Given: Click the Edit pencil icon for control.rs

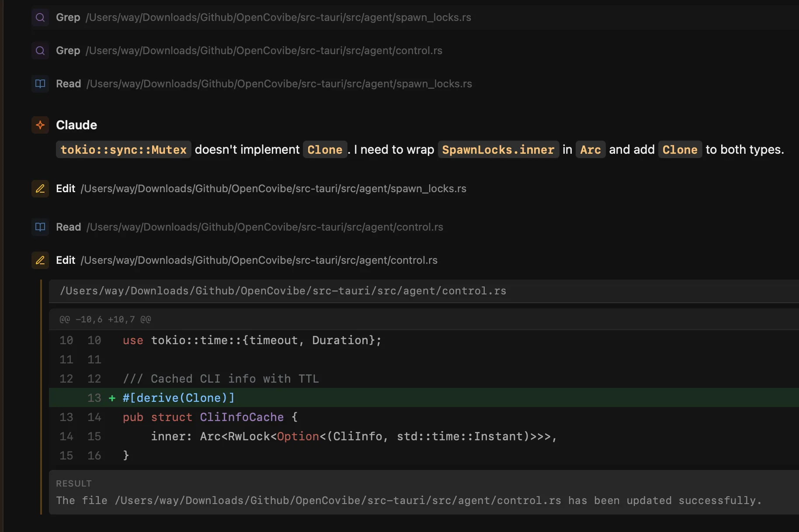Looking at the screenshot, I should coord(40,260).
